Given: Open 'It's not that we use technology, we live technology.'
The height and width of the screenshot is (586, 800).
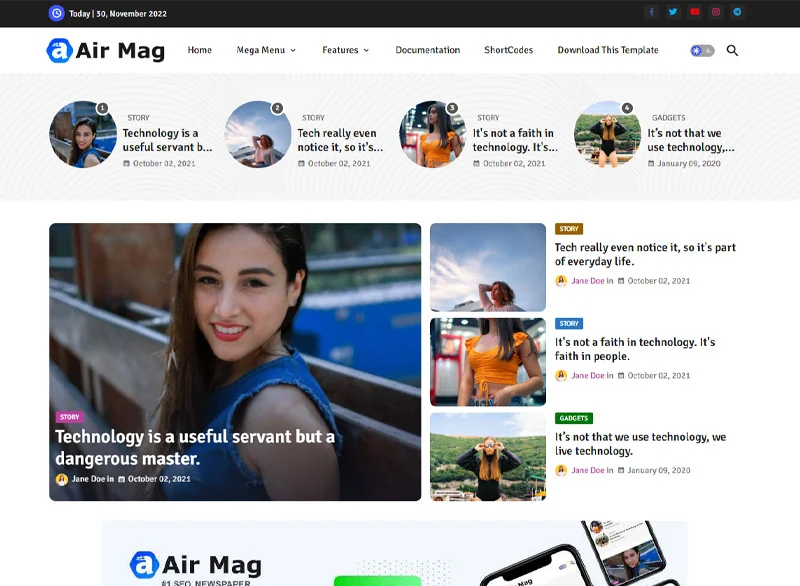Looking at the screenshot, I should pos(640,444).
